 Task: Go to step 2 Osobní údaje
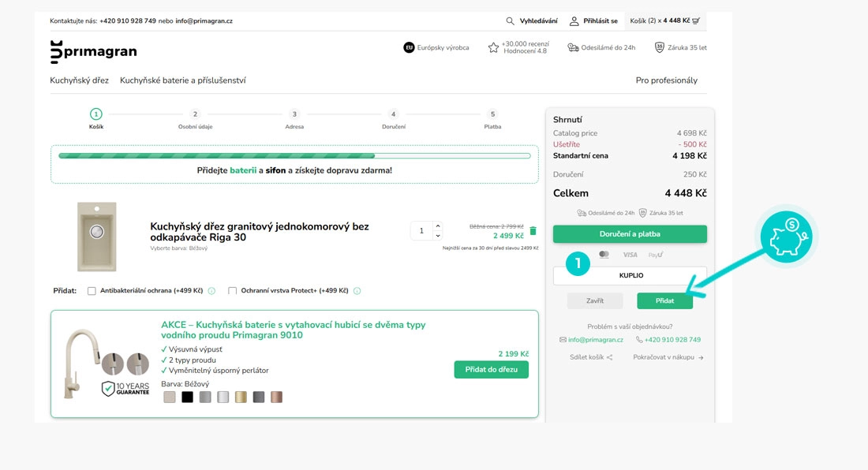tap(195, 119)
